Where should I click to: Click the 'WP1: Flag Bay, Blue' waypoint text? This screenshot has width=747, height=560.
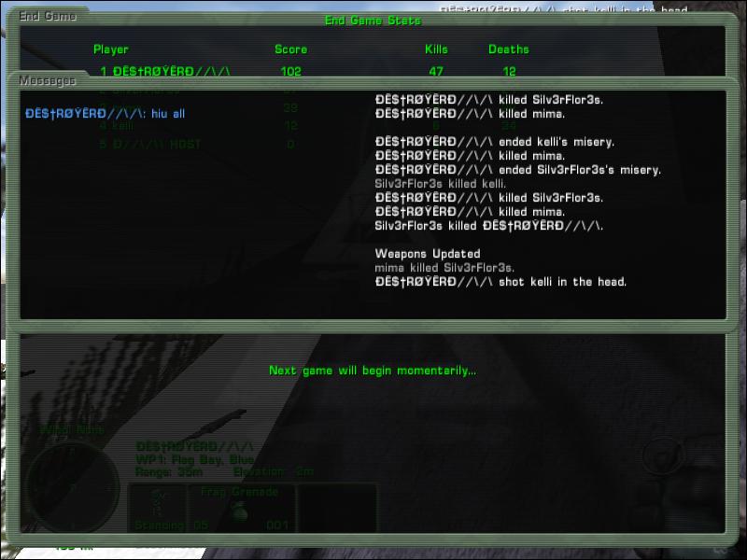click(x=194, y=459)
